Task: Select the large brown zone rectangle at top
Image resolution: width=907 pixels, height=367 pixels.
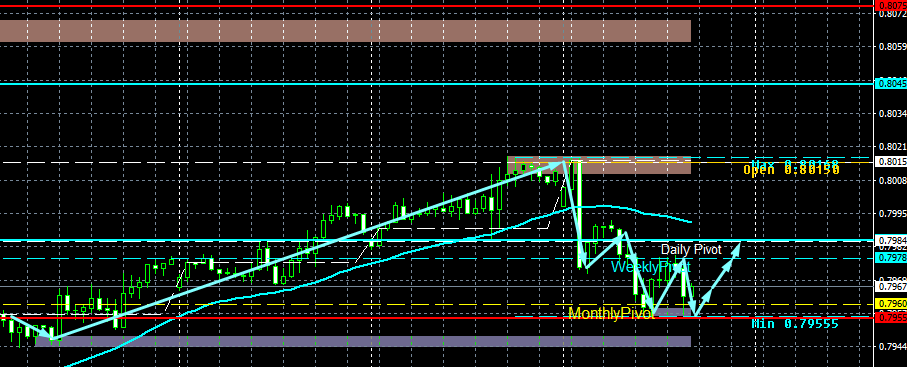Action: (345, 31)
